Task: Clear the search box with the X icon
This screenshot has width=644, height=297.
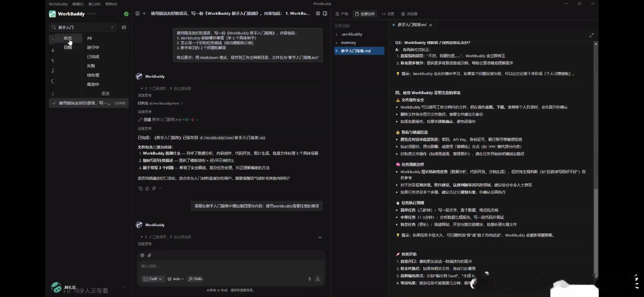Action: tap(112, 27)
